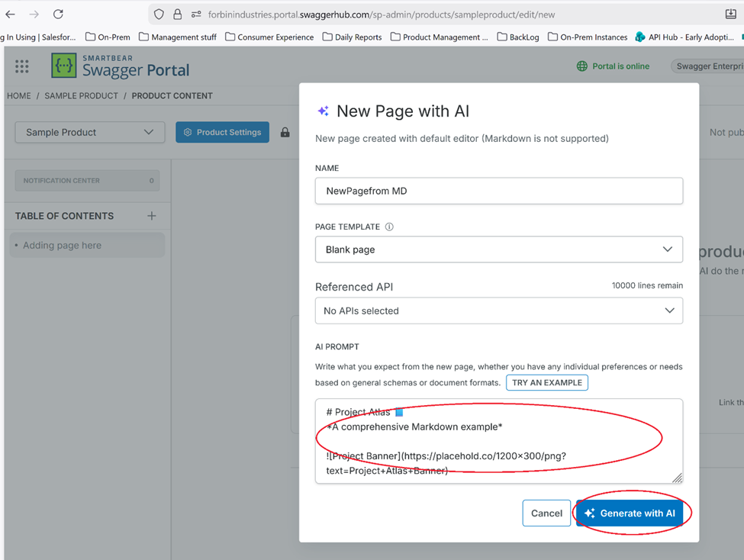Open the Page Template Blank page dropdown
The image size is (744, 560).
pos(498,249)
